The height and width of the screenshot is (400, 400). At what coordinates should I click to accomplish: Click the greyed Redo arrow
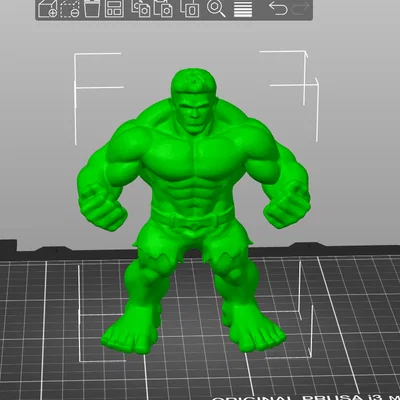pyautogui.click(x=301, y=8)
